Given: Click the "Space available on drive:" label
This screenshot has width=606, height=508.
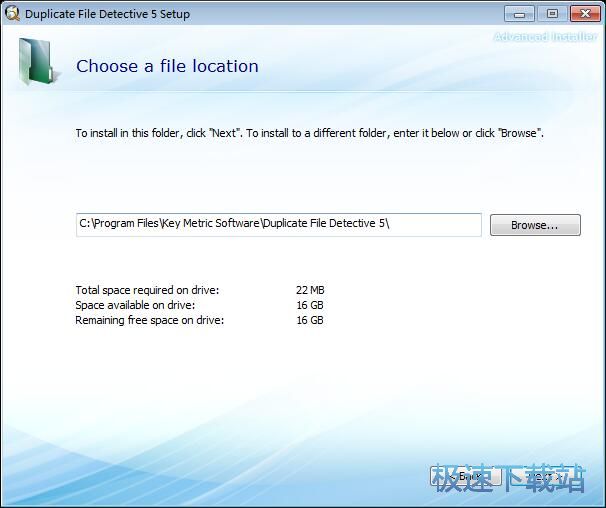Looking at the screenshot, I should (135, 305).
